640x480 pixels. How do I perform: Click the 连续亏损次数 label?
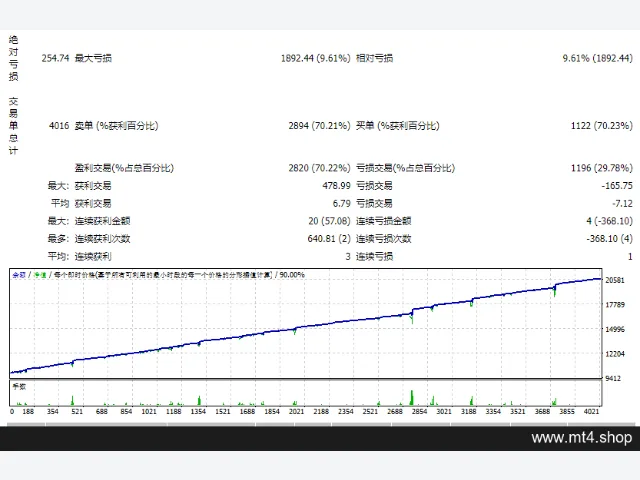(384, 239)
